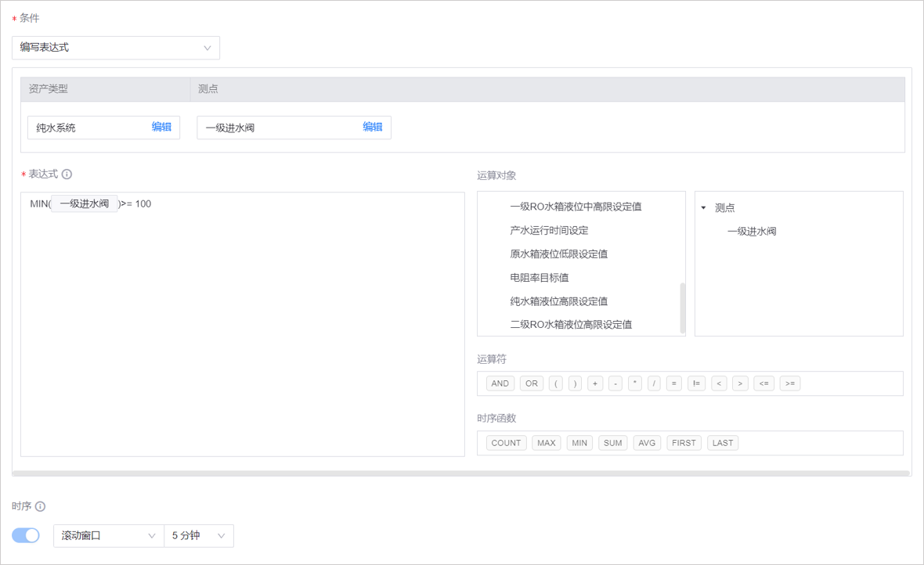Click the info icon next to 表达式

67,175
